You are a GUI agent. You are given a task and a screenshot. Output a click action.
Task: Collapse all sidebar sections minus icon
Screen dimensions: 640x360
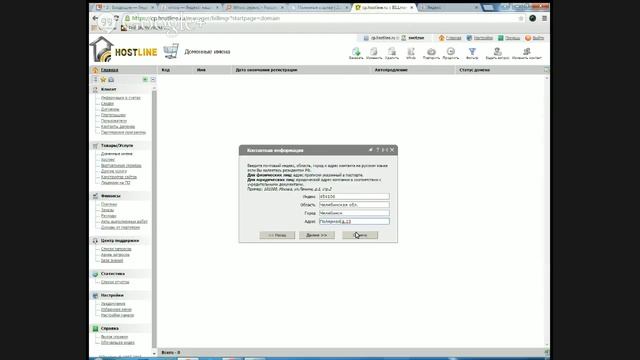[x=153, y=80]
